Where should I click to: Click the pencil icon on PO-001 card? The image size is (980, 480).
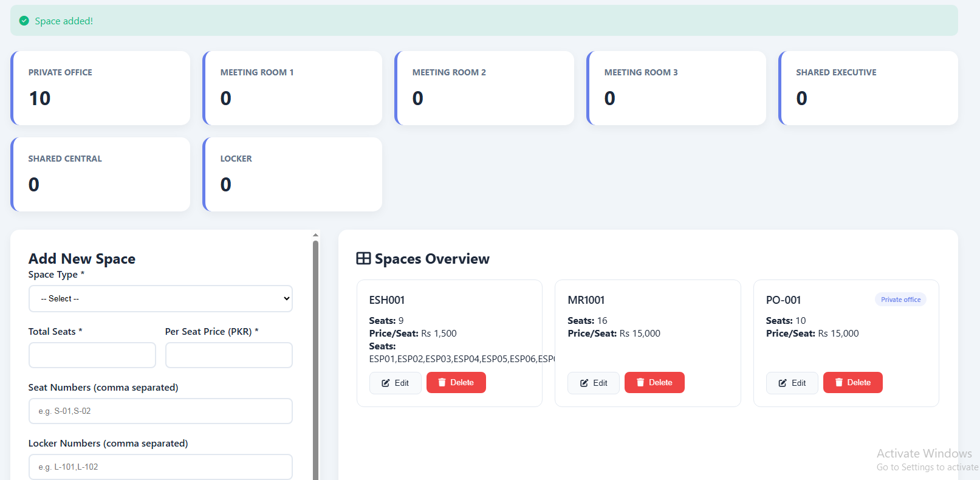pyautogui.click(x=783, y=383)
